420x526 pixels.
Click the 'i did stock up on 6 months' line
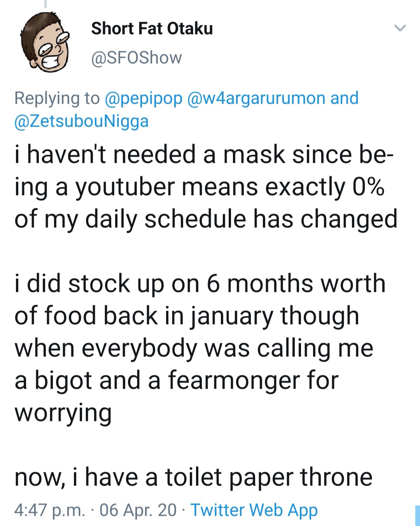[x=200, y=283]
